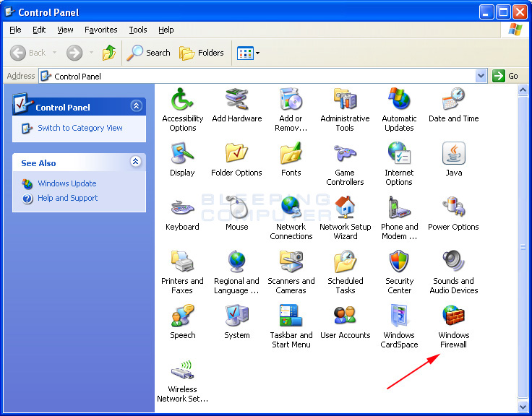Open the Wireless Network Setup icon
The height and width of the screenshot is (416, 532).
pyautogui.click(x=182, y=370)
